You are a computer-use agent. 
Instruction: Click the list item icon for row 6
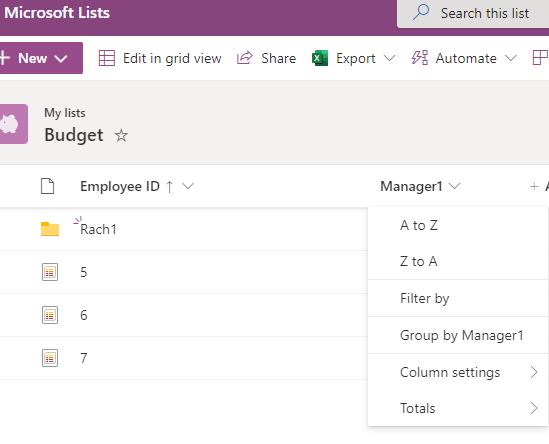pyautogui.click(x=50, y=315)
